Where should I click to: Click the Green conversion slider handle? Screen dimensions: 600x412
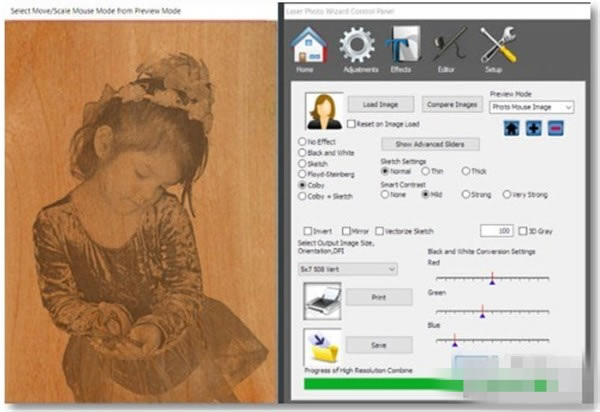[483, 315]
